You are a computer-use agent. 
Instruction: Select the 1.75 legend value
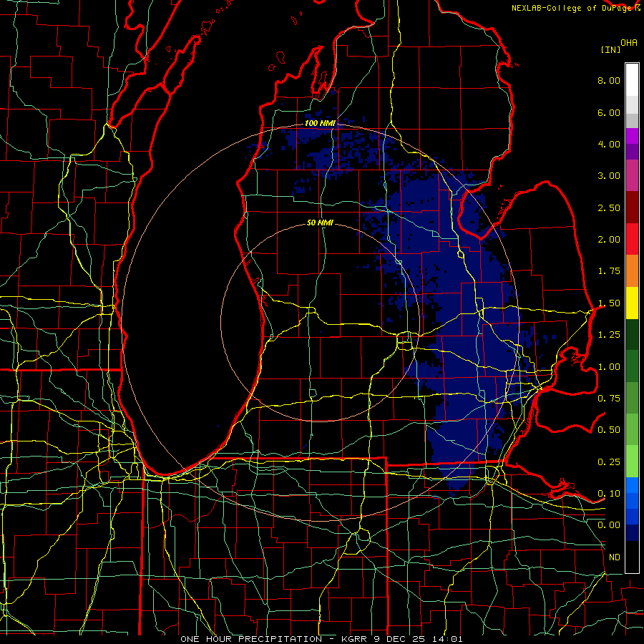click(609, 271)
